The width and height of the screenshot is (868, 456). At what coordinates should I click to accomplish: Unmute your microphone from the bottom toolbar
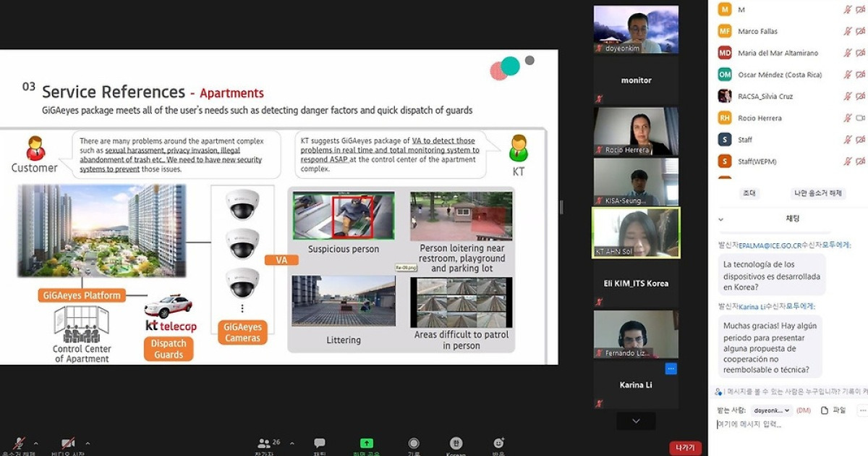(20, 443)
